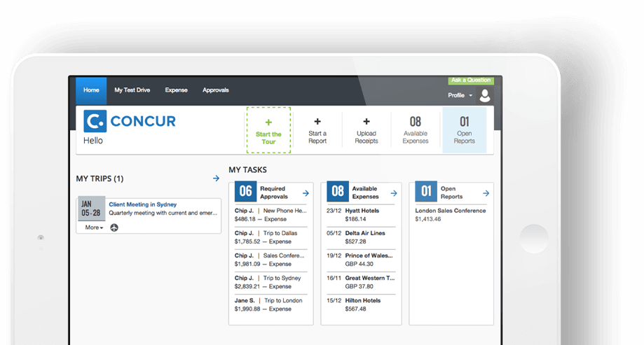The image size is (644, 345).
Task: Click the $1,413.46 report amount
Action: tap(428, 219)
